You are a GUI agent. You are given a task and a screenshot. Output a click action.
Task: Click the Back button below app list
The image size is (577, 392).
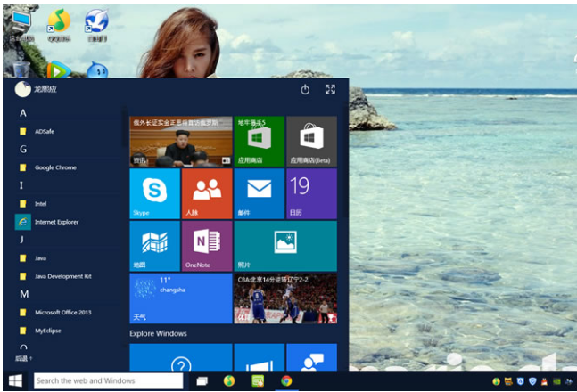[x=22, y=358]
